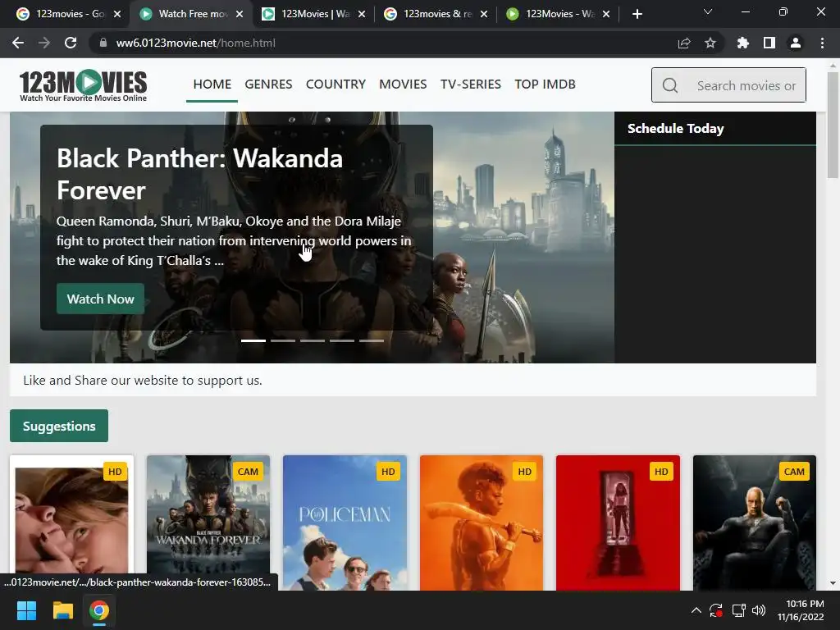This screenshot has height=630, width=840.
Task: Select the first carousel slide indicator
Action: (253, 340)
